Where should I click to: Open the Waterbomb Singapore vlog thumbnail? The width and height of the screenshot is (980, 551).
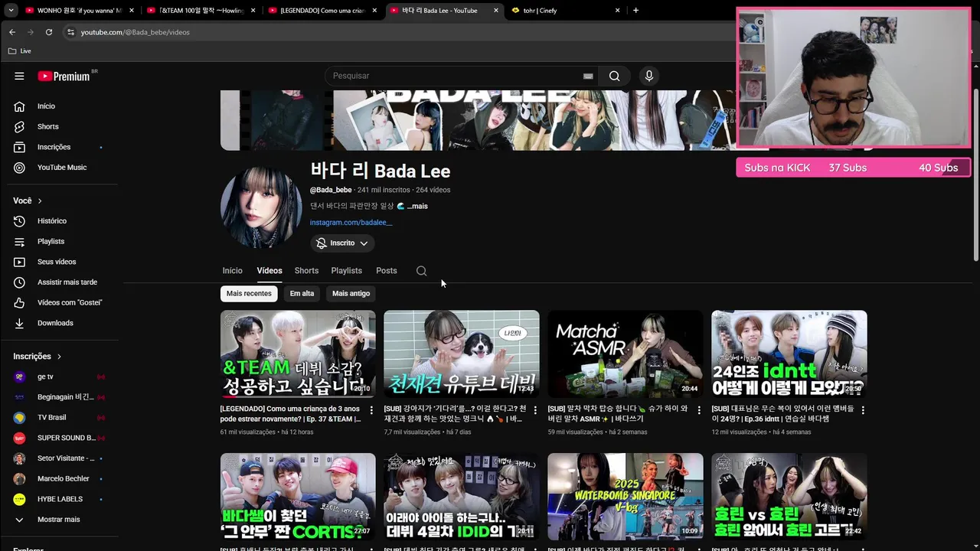click(x=626, y=497)
